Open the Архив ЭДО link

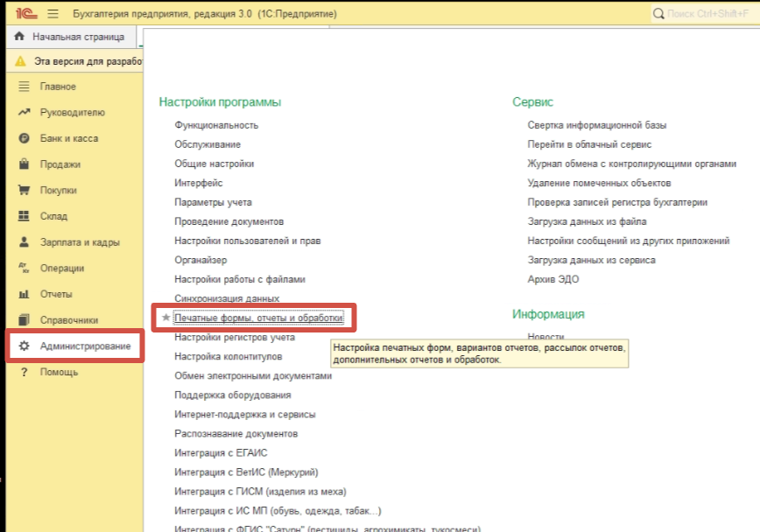pos(553,279)
